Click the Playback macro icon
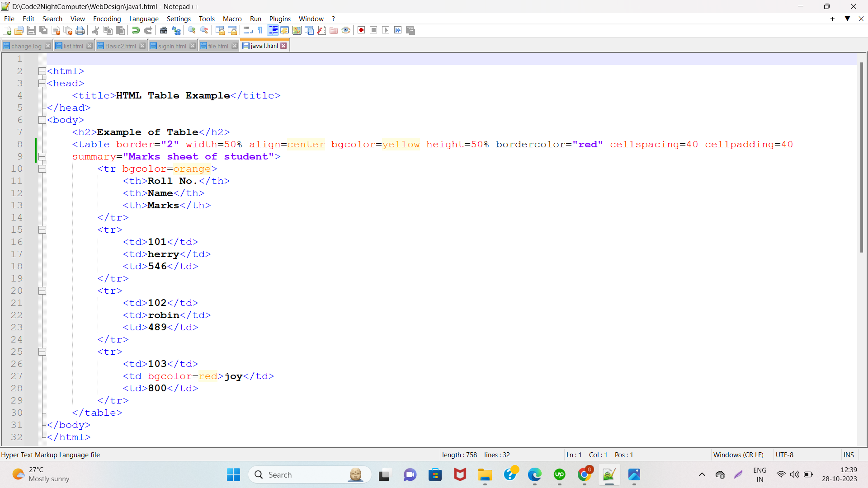The height and width of the screenshot is (488, 868). pyautogui.click(x=386, y=30)
